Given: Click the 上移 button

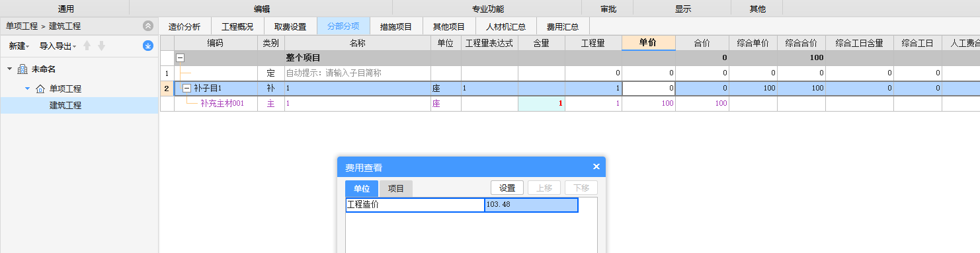Looking at the screenshot, I should click(x=544, y=188).
